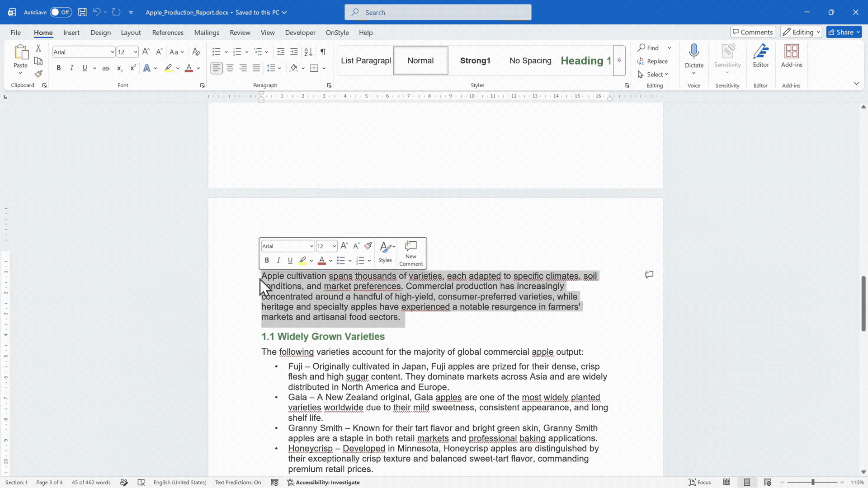Open the ribbon font name dropdown
Viewport: 868px width, 488px height.
point(112,52)
